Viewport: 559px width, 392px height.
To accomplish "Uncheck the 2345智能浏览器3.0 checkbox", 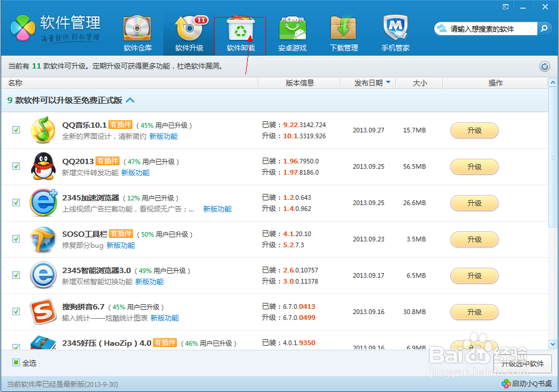I will click(16, 275).
